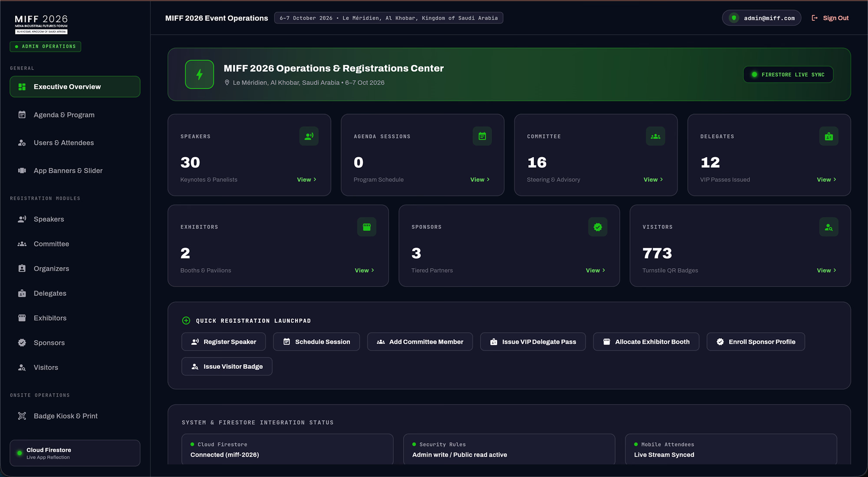
Task: Click the location pin icon in banner
Action: click(227, 83)
